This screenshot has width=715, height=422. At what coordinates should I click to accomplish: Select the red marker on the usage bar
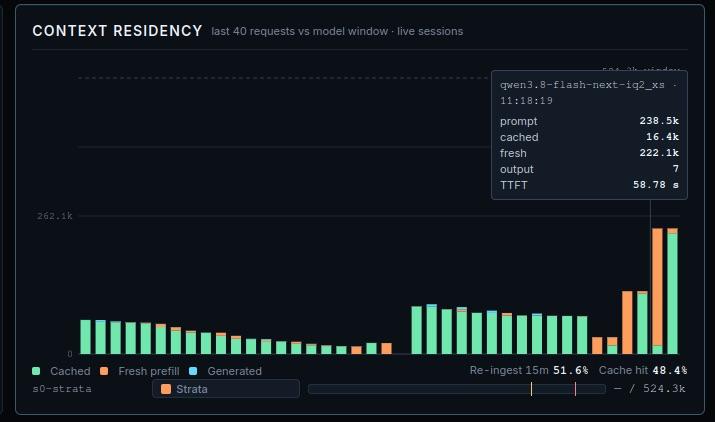click(x=575, y=389)
